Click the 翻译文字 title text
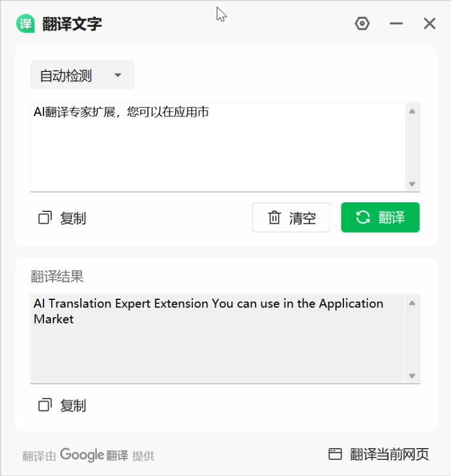Viewport: 451px width, 476px height. coord(72,24)
